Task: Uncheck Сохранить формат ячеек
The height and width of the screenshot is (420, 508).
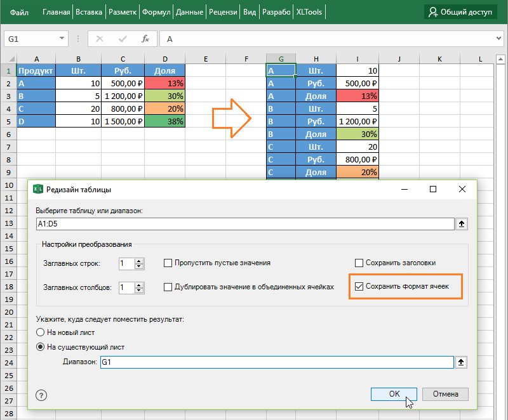Action: tap(360, 286)
